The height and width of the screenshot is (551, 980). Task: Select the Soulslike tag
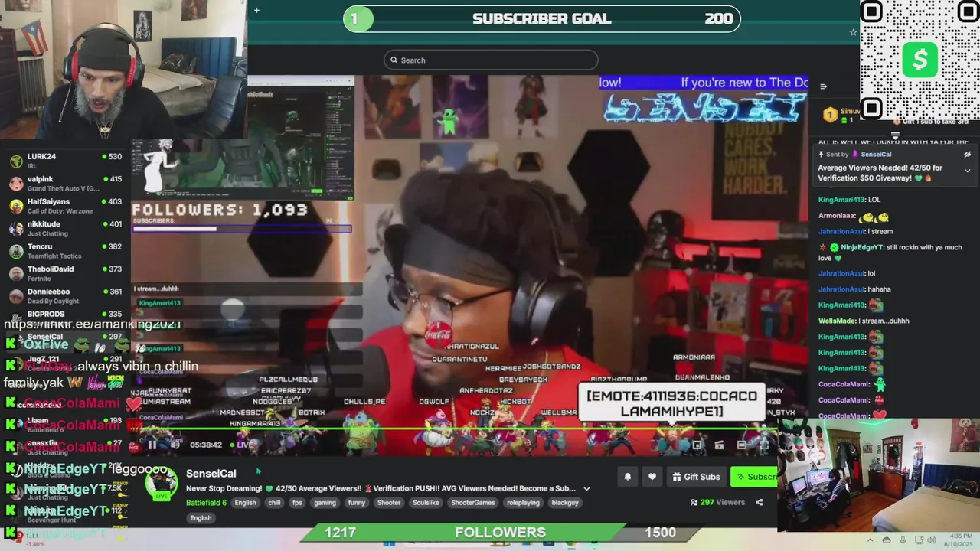[425, 503]
